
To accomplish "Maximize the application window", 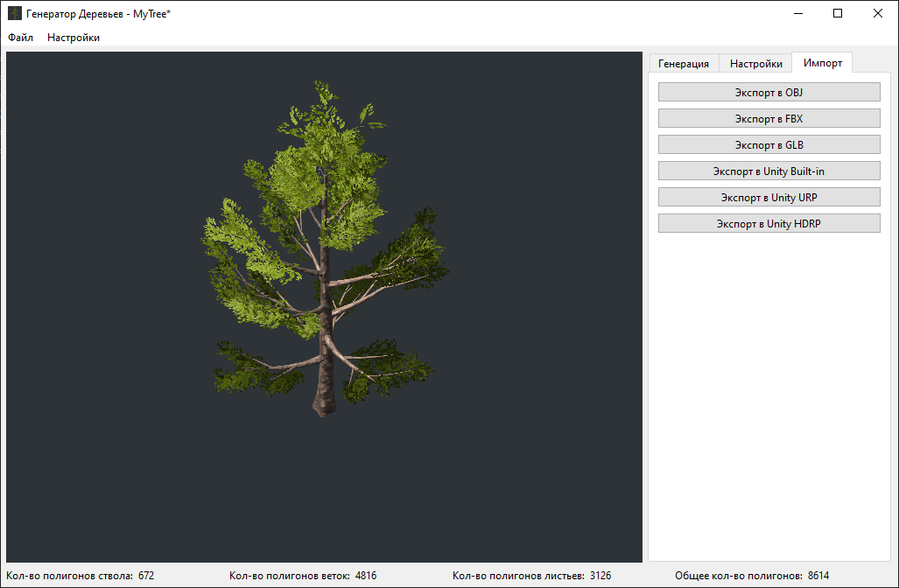I will tap(838, 13).
